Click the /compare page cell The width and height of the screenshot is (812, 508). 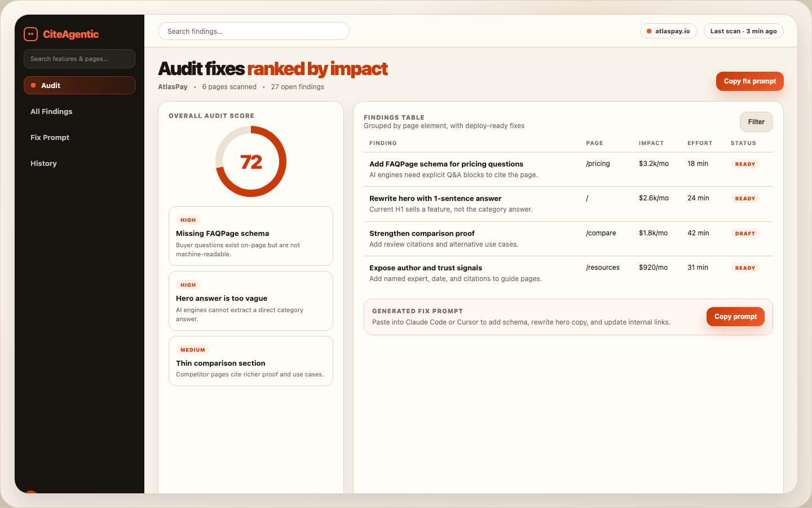pos(601,233)
